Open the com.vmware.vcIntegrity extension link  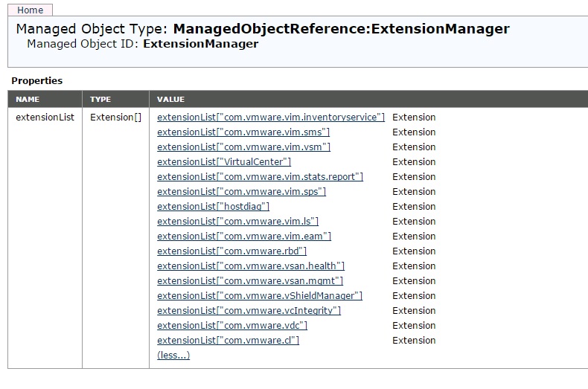coord(249,311)
